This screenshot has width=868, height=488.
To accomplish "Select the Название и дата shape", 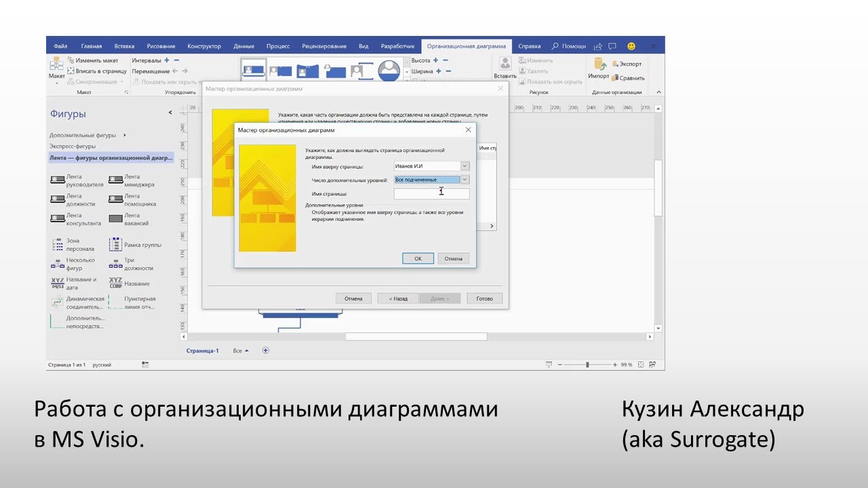I will [x=74, y=283].
